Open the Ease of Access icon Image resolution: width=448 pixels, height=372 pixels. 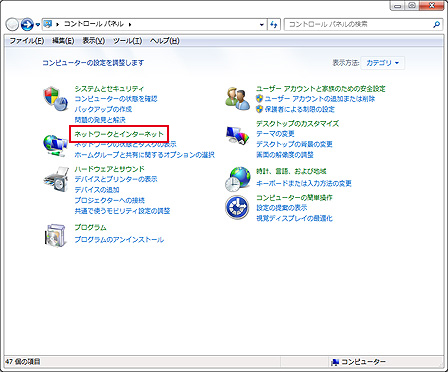(237, 207)
